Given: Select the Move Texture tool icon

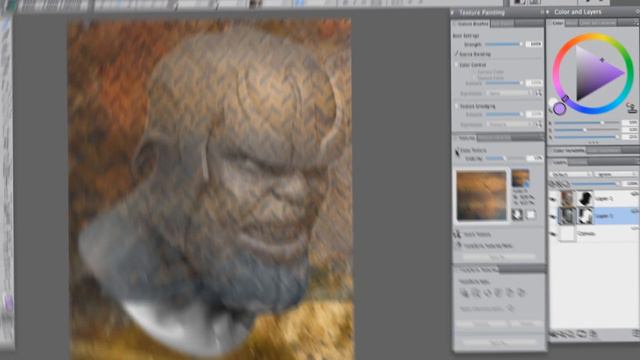Looking at the screenshot, I should point(457,234).
